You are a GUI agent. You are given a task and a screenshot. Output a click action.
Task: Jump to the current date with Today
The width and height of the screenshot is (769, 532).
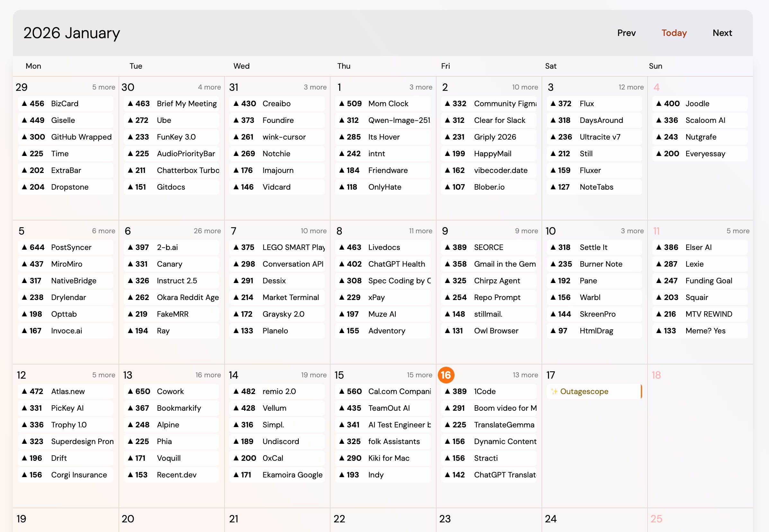point(674,33)
